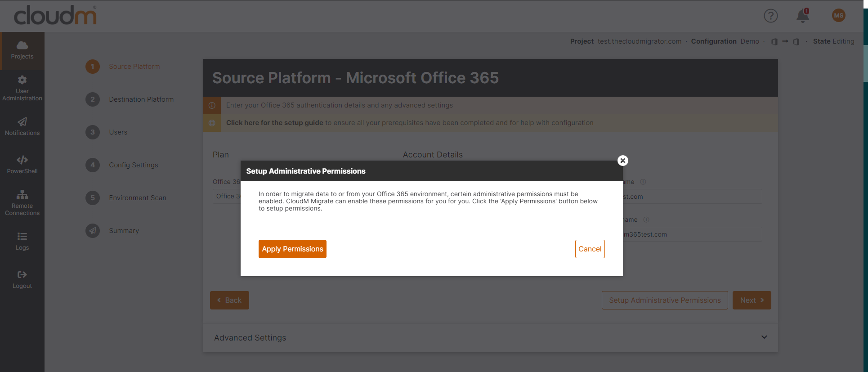The image size is (868, 372).
Task: Click the cloudm logo
Action: coord(55,15)
